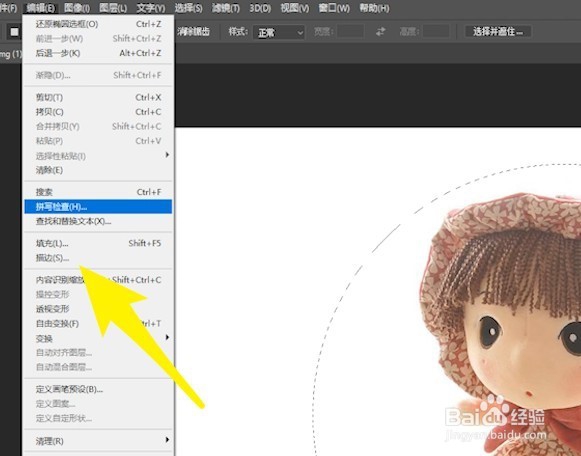Choose highlighted 拼写检查(H)... item
The height and width of the screenshot is (456, 581).
[99, 206]
